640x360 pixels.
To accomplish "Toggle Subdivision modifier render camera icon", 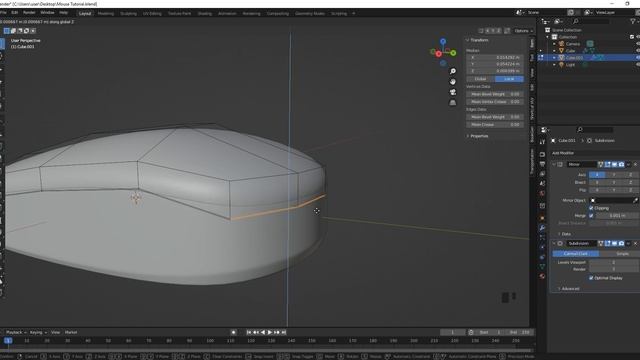I will click(x=621, y=244).
